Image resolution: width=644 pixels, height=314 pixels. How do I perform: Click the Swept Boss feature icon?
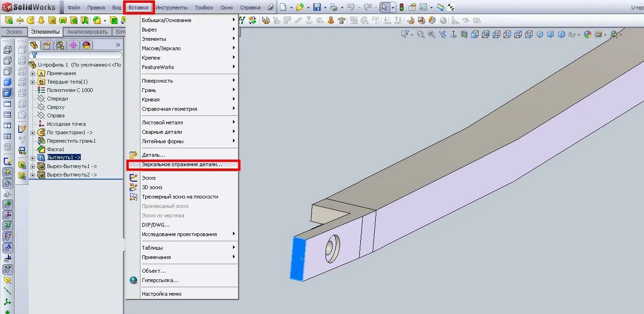31,20
